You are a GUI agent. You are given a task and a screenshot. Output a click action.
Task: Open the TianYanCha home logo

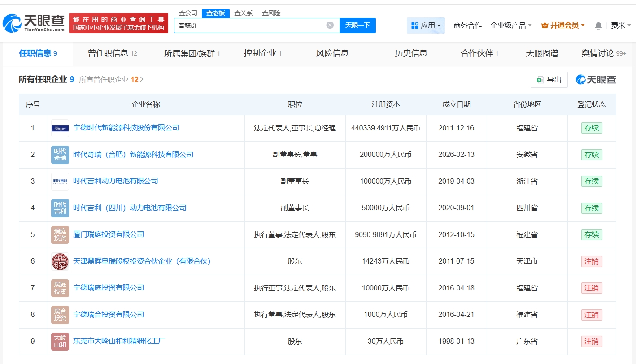[34, 23]
